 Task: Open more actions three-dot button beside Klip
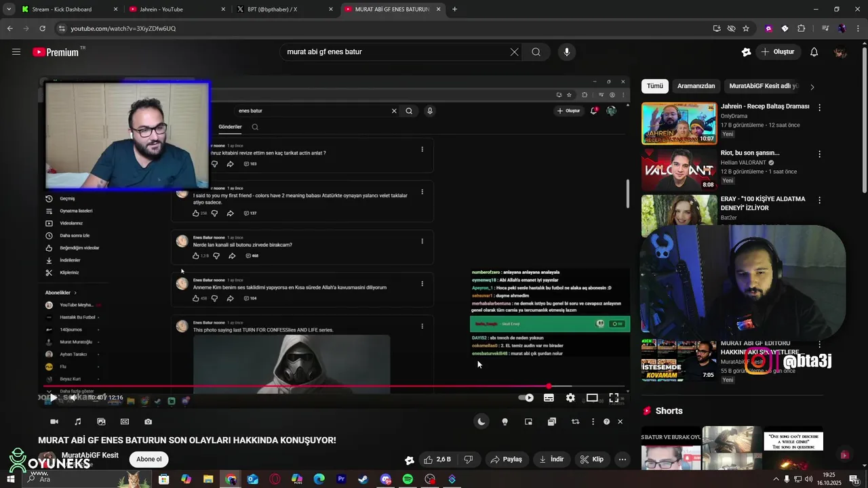coord(622,459)
